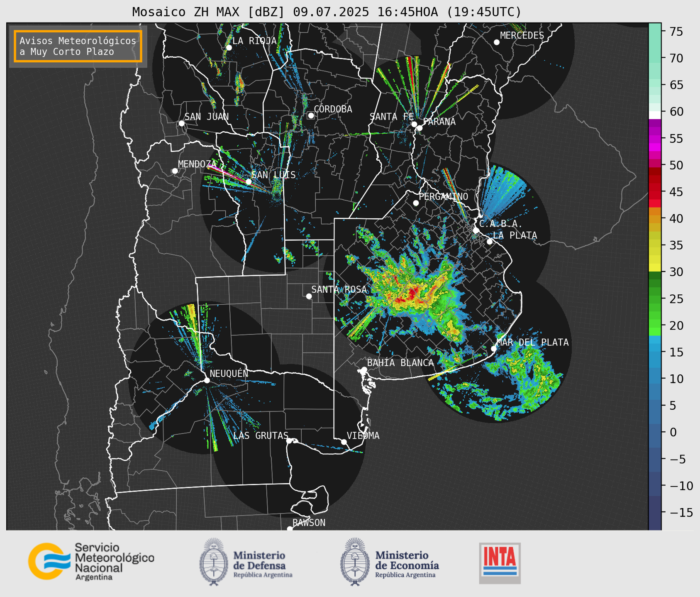Screen dimensions: 700x597
Task: Click the CÓRDOBA label text
Action: (333, 109)
